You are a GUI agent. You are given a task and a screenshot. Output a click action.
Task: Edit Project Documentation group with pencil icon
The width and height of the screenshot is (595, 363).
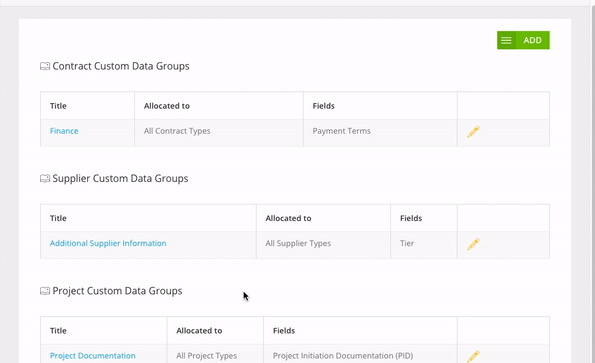click(473, 356)
